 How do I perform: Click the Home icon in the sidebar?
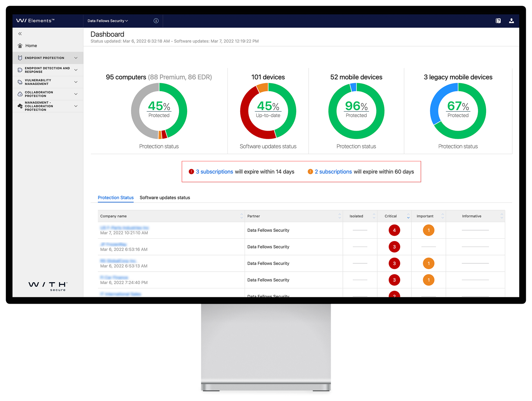tap(20, 45)
